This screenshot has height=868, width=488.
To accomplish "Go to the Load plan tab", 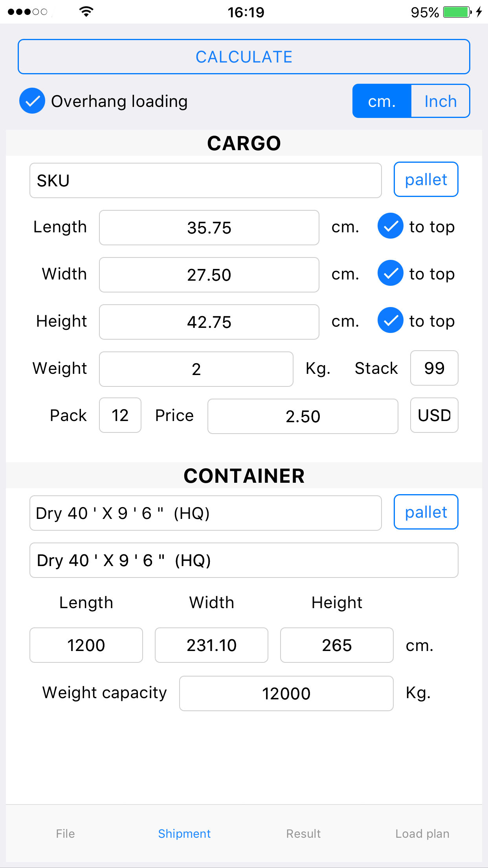I will point(422,833).
